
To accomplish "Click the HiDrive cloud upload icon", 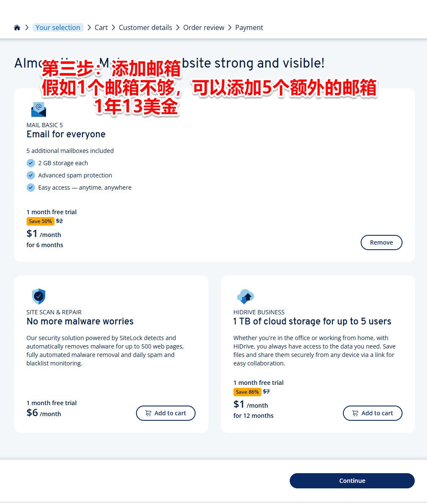I will (245, 296).
